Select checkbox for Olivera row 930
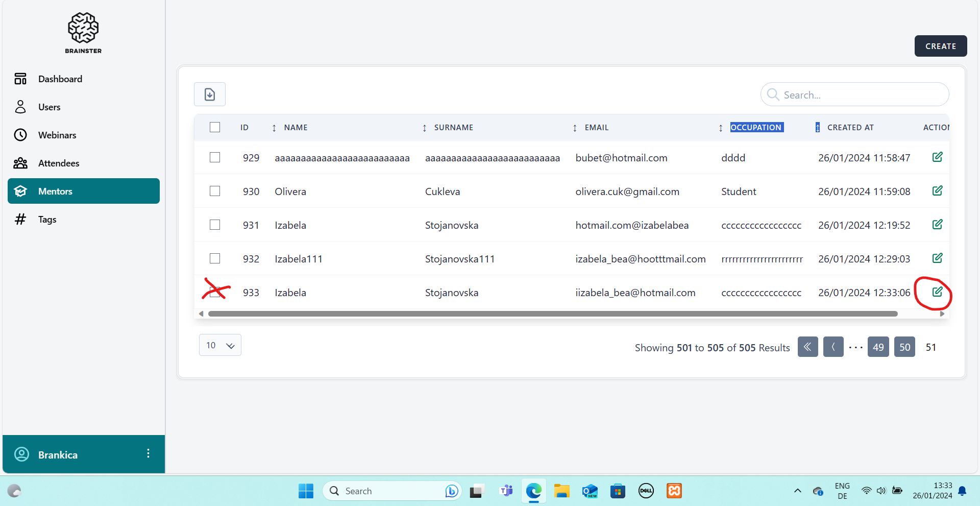The height and width of the screenshot is (506, 980). point(215,191)
